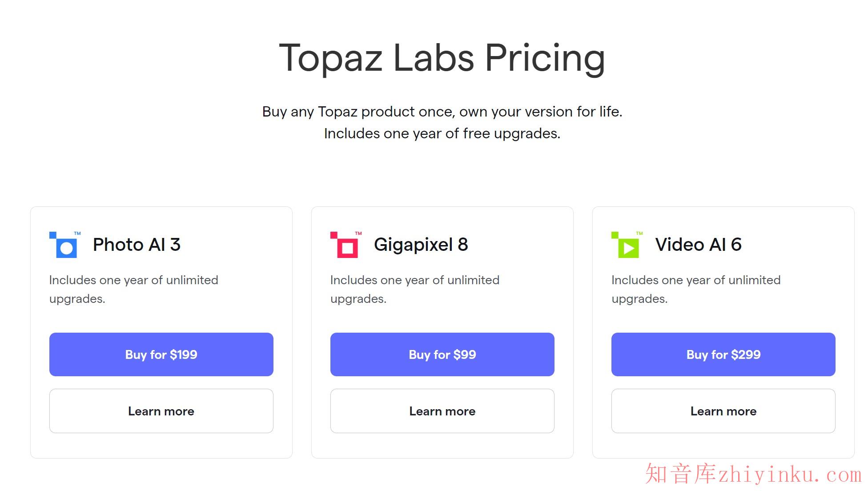Click the TM mark above the Video AI icon

pos(639,232)
